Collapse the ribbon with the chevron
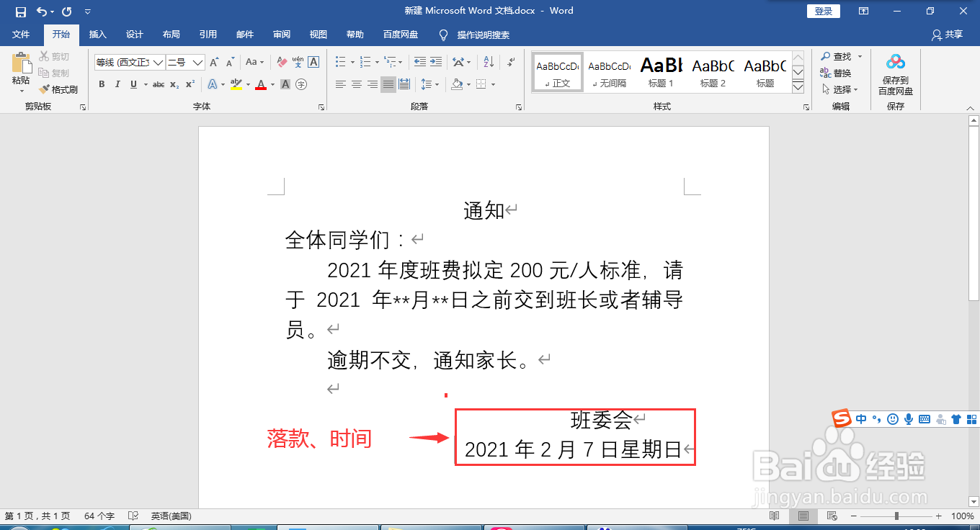 [970, 108]
